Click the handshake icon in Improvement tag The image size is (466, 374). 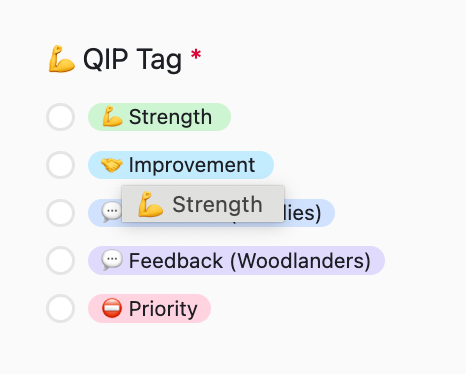112,165
